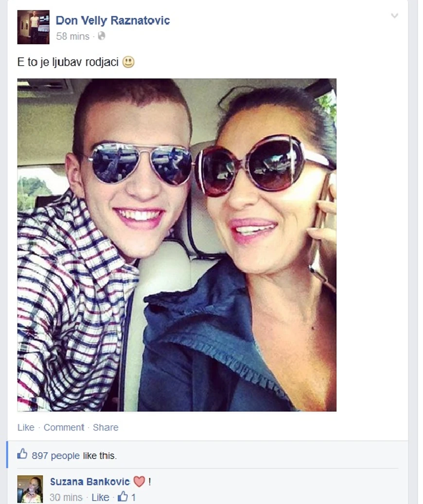Image resolution: width=423 pixels, height=504 pixels.
Task: Open the post options chevron menu
Action: 394,16
